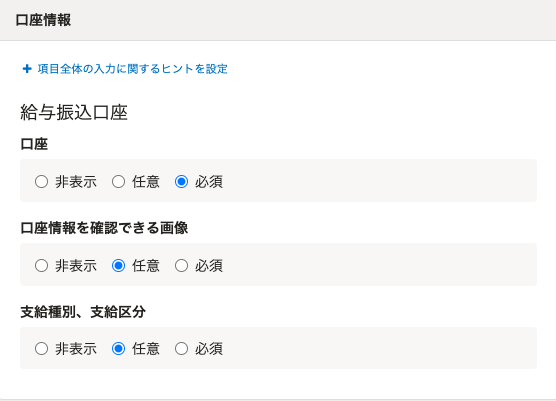Click the 口座情報 section header
Image resolution: width=556 pixels, height=401 pixels.
(43, 20)
